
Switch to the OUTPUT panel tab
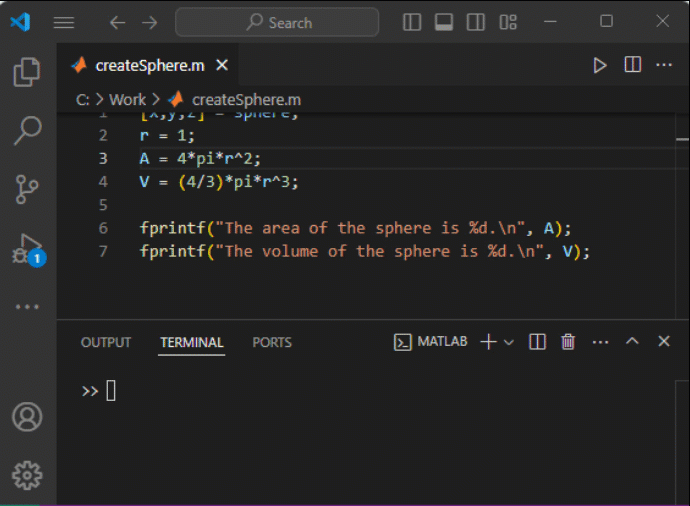[106, 342]
